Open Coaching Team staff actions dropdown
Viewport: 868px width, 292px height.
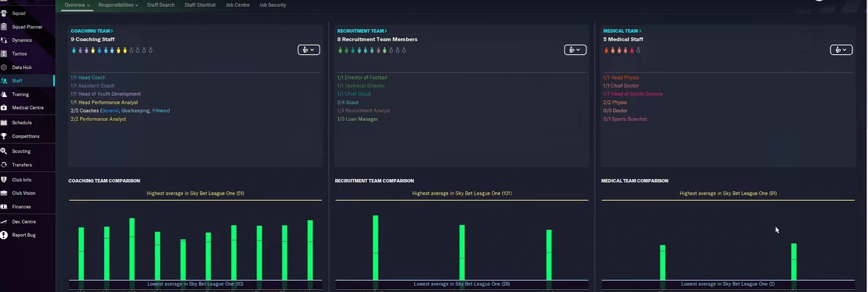[309, 50]
